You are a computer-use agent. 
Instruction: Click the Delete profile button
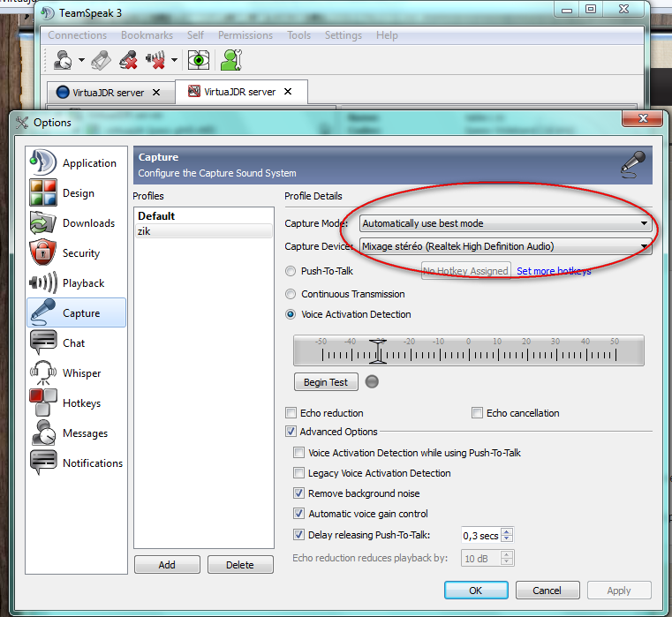click(240, 565)
